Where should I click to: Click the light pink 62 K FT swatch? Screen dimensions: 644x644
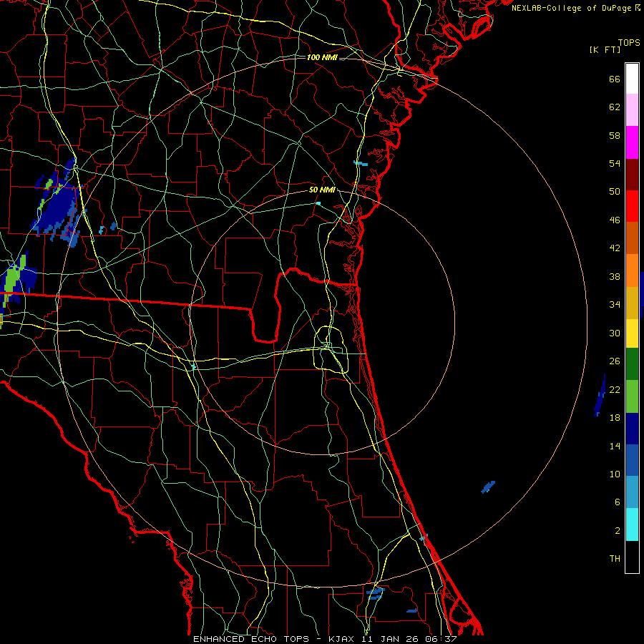pos(632,109)
